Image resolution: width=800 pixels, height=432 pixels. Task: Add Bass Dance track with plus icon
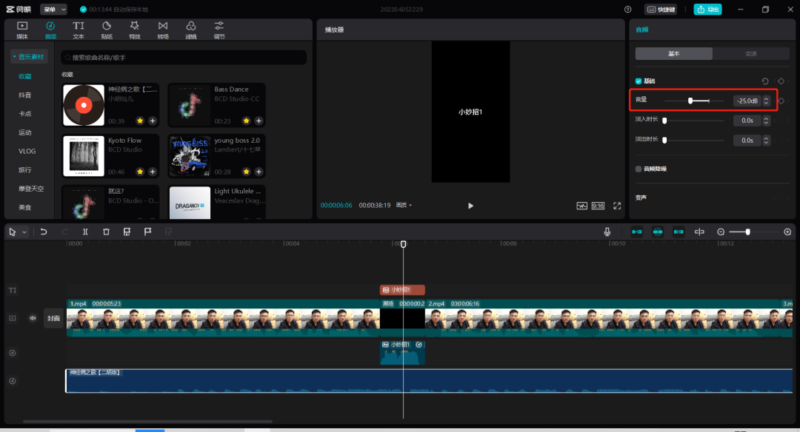click(x=258, y=121)
